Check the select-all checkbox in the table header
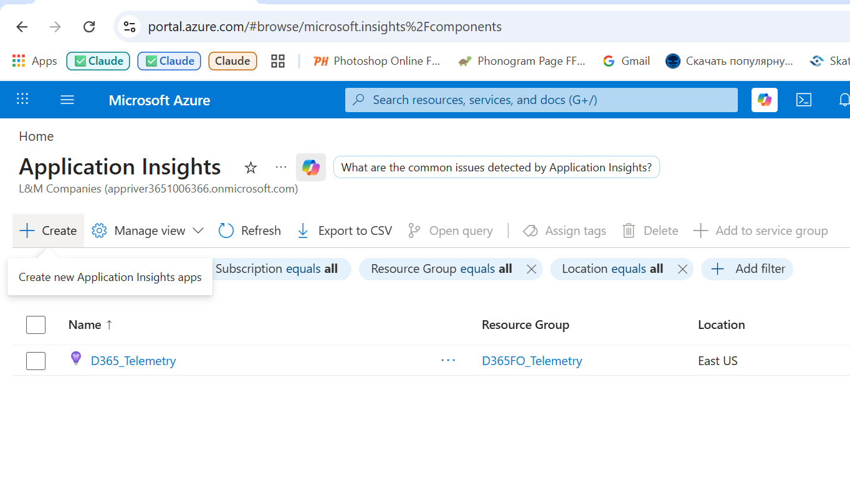Image resolution: width=850 pixels, height=504 pixels. (x=36, y=325)
